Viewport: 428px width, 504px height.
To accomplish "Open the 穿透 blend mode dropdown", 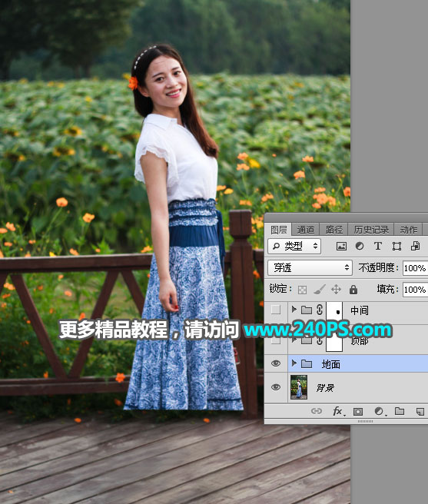I will pos(310,267).
